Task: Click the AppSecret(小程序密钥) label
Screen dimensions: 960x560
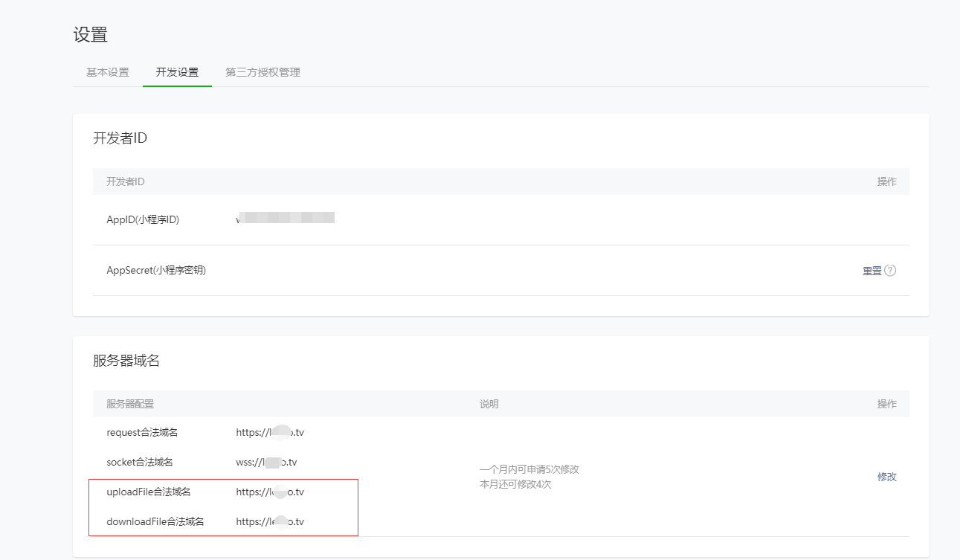Action: pos(156,270)
